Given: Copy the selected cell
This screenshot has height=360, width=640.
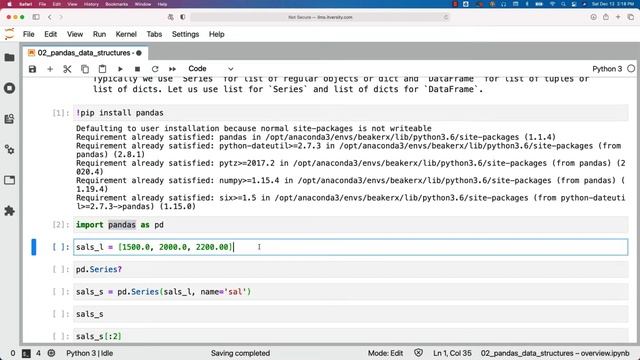Looking at the screenshot, I should [85, 69].
